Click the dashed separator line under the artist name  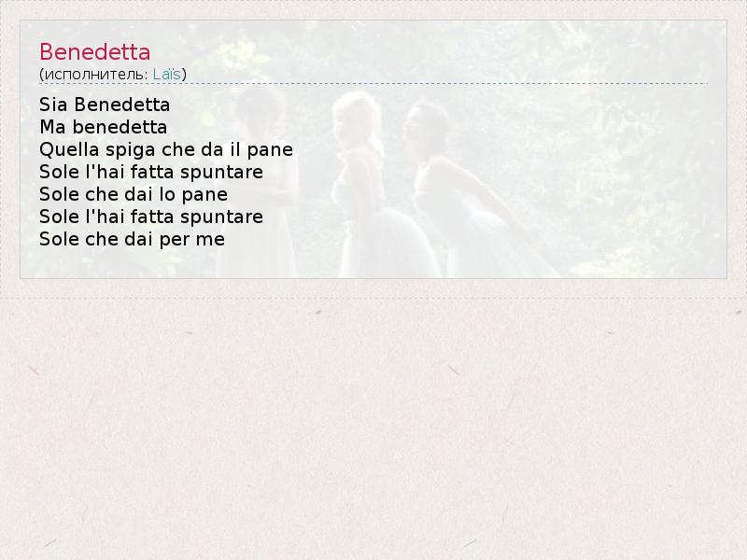[373, 83]
